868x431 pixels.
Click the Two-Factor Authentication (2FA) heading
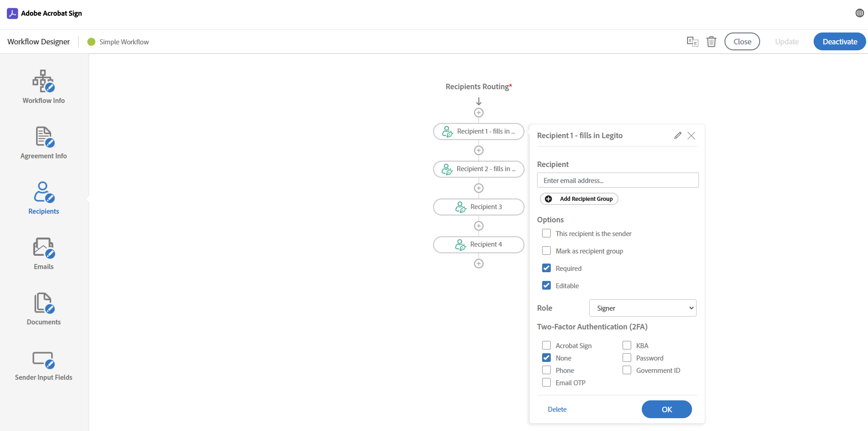[x=592, y=327]
